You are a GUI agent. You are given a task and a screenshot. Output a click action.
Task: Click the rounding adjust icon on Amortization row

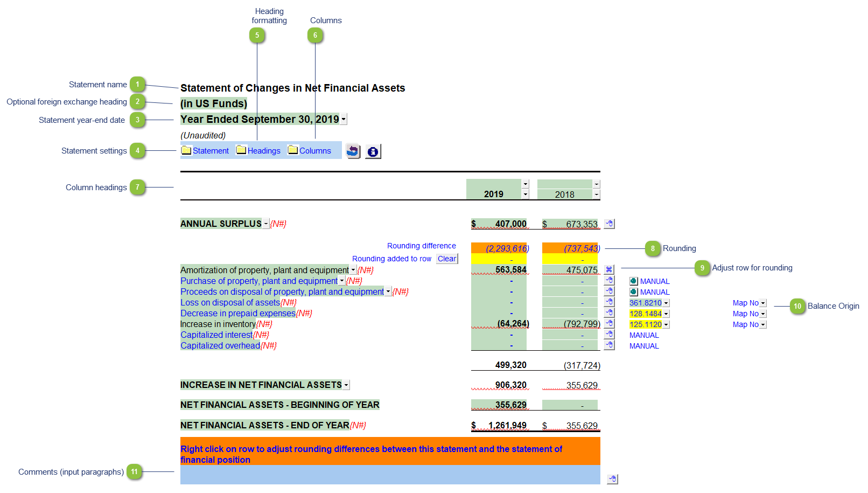click(x=609, y=270)
